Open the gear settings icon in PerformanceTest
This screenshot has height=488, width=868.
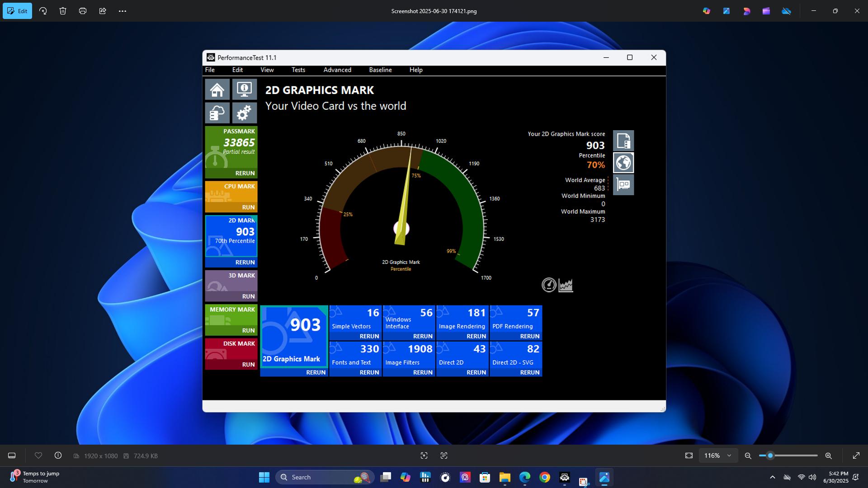point(245,113)
